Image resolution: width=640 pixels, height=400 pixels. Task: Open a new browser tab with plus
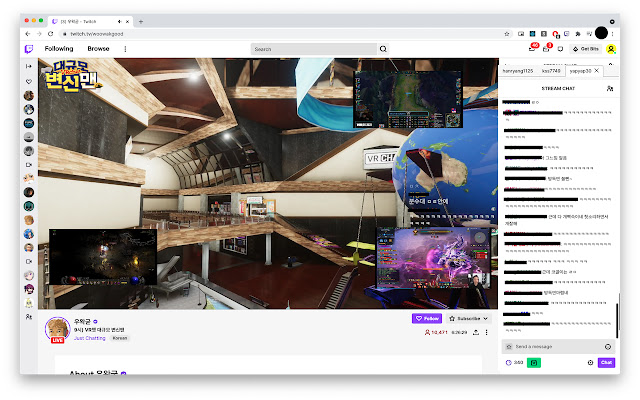[x=141, y=22]
